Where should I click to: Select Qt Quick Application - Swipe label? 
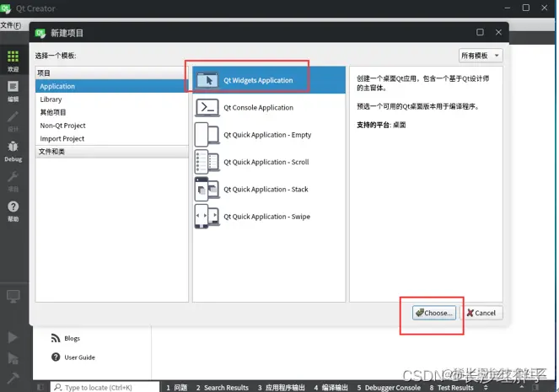(x=267, y=217)
